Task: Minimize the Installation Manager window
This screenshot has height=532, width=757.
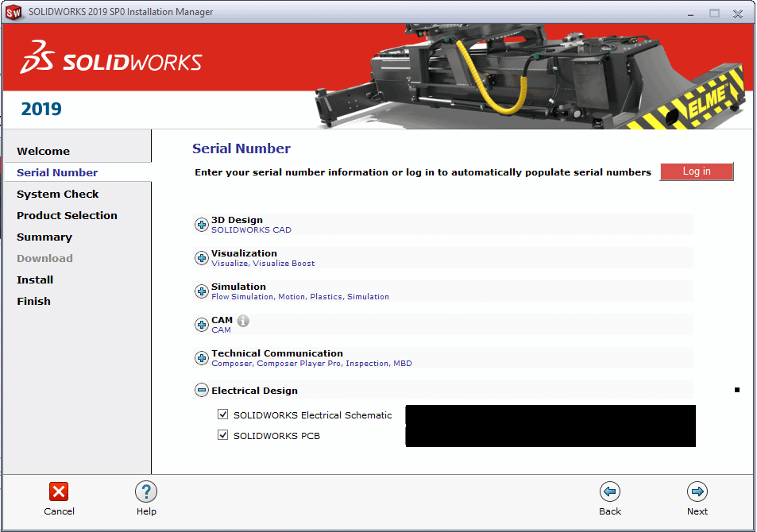Action: [x=691, y=13]
